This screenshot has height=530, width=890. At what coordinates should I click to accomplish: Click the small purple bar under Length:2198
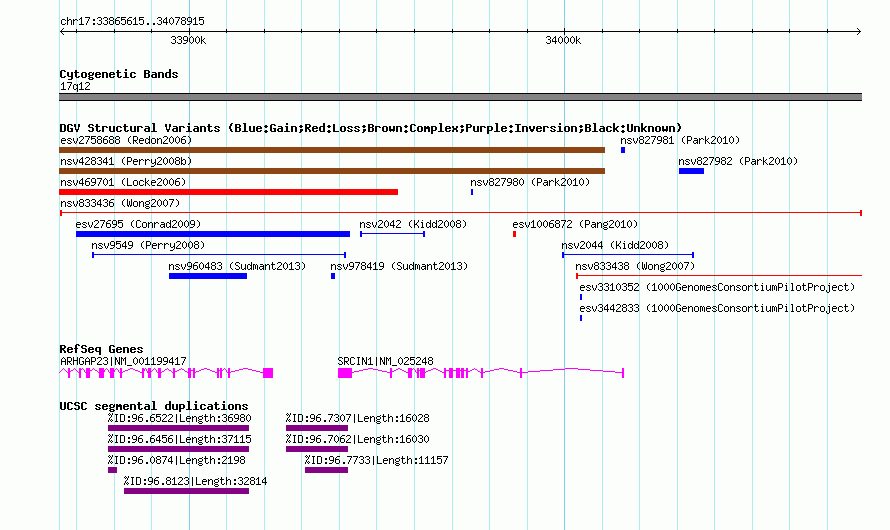pyautogui.click(x=112, y=470)
